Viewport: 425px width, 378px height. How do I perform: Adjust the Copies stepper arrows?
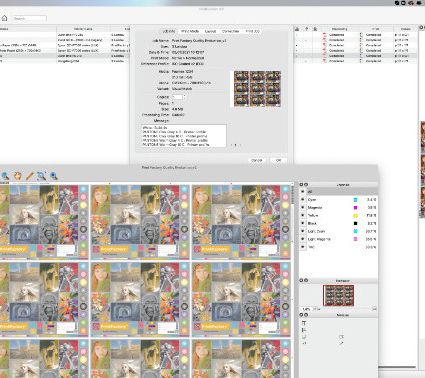[184, 97]
